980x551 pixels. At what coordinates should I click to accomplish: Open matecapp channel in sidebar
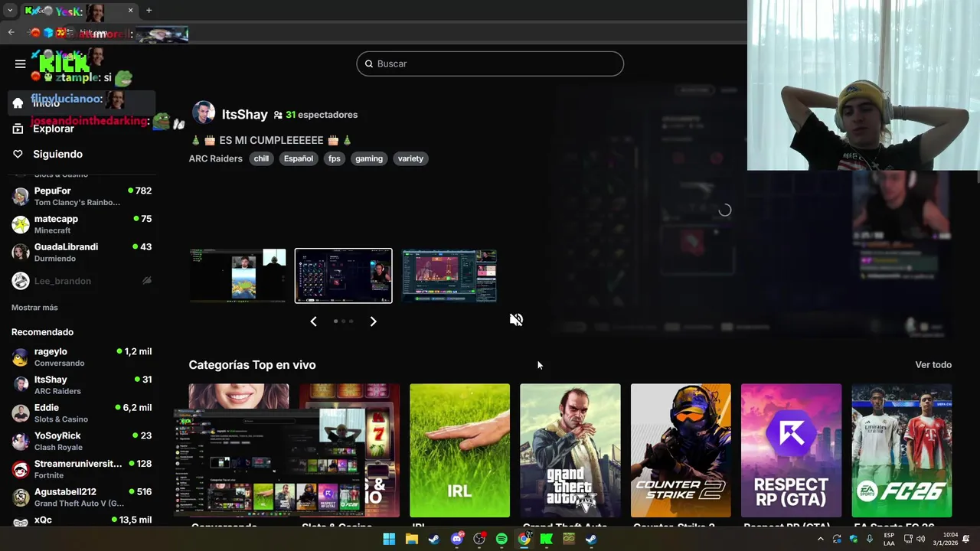81,224
